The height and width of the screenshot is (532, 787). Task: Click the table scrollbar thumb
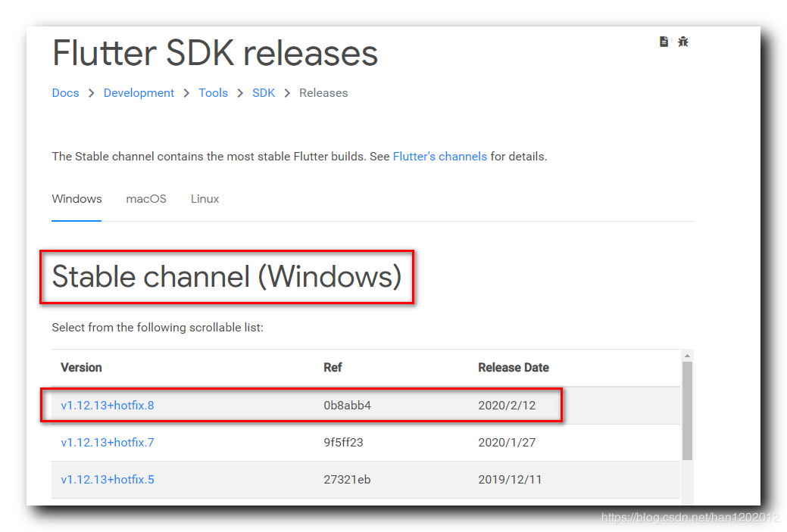click(x=688, y=409)
